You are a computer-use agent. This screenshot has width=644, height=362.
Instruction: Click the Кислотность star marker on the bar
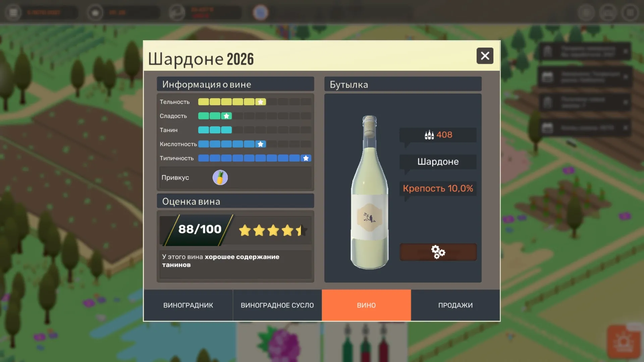(x=261, y=144)
